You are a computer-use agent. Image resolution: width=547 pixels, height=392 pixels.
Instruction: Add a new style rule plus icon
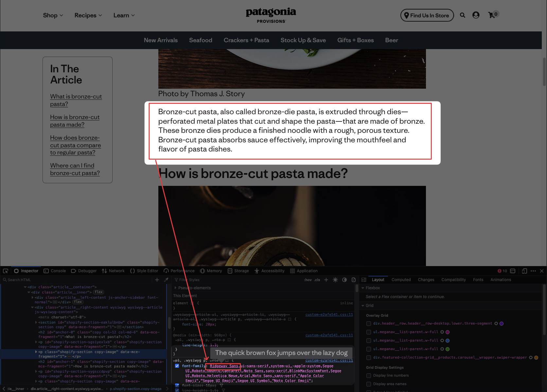pyautogui.click(x=326, y=280)
